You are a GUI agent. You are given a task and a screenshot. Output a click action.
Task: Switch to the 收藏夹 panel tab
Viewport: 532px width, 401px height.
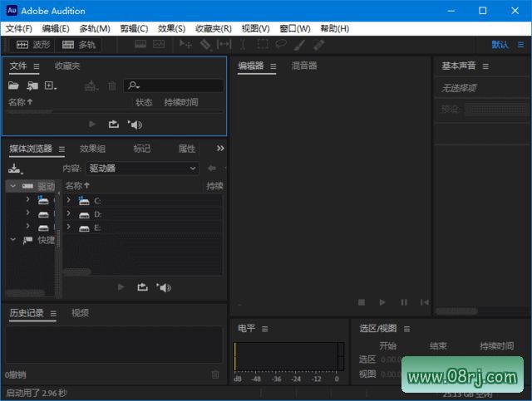(x=67, y=66)
